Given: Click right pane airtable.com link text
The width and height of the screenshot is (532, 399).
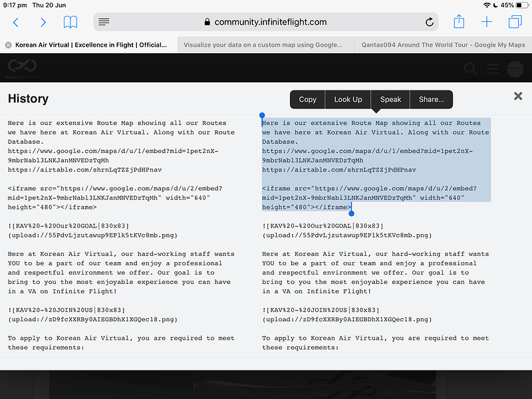Looking at the screenshot, I should 339,170.
